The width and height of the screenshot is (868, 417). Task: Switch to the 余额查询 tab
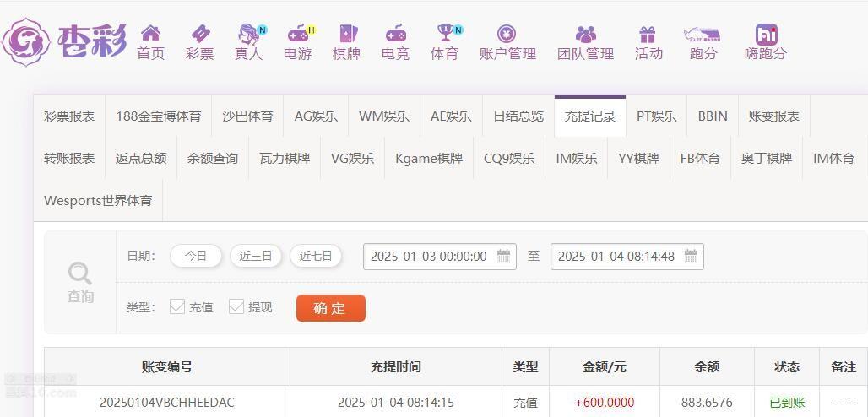coord(213,159)
